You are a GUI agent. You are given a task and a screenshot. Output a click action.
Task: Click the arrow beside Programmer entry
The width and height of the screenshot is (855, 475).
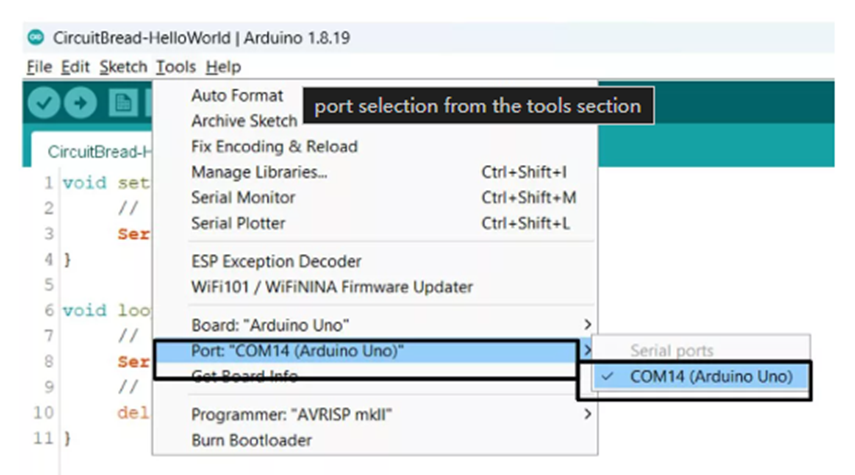(587, 414)
